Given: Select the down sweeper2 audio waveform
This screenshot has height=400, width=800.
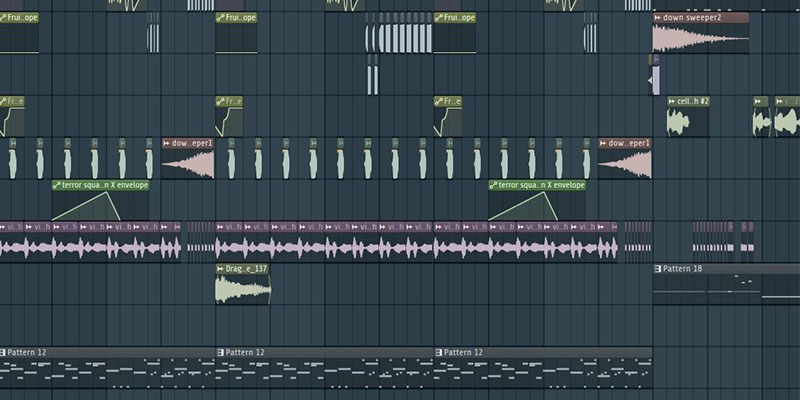Looking at the screenshot, I should [700, 40].
